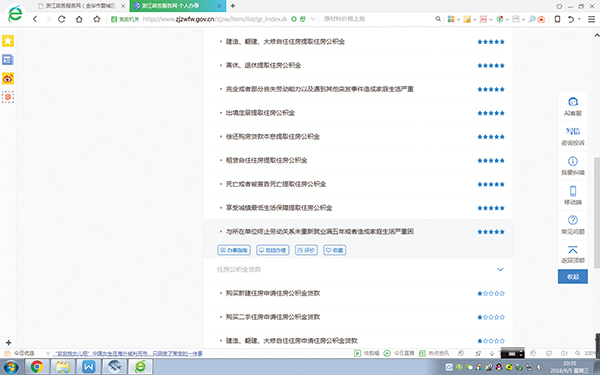Image resolution: width=600 pixels, height=375 pixels.
Task: Click the 我要纠错 info circle icon
Action: (573, 161)
